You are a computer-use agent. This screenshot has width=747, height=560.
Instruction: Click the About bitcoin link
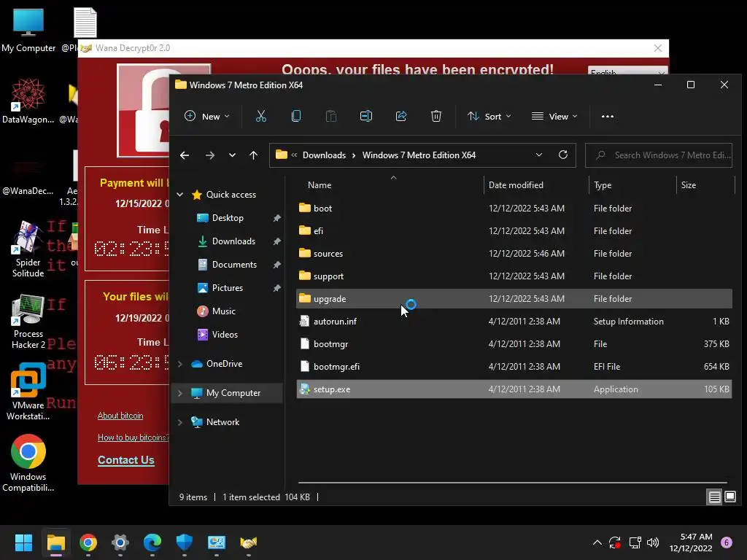point(120,416)
